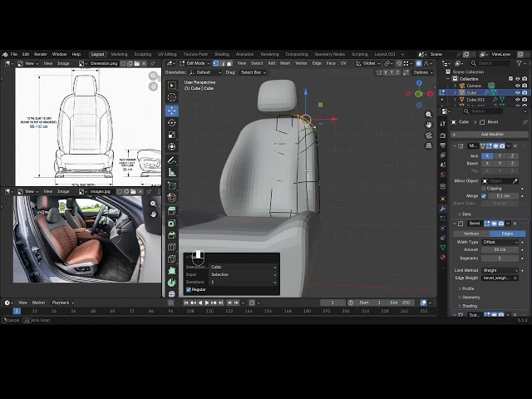The height and width of the screenshot is (399, 532).
Task: Select the Transform tool
Action: pos(172,146)
